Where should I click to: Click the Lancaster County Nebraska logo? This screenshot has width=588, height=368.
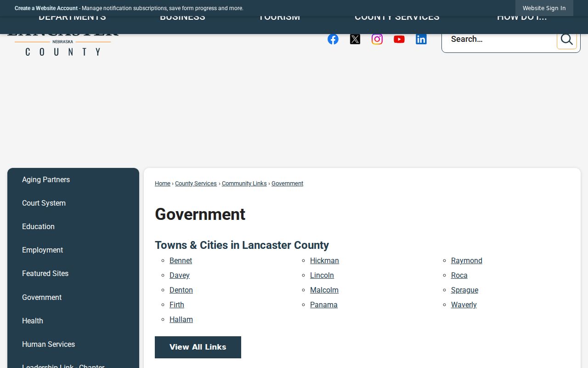62,45
